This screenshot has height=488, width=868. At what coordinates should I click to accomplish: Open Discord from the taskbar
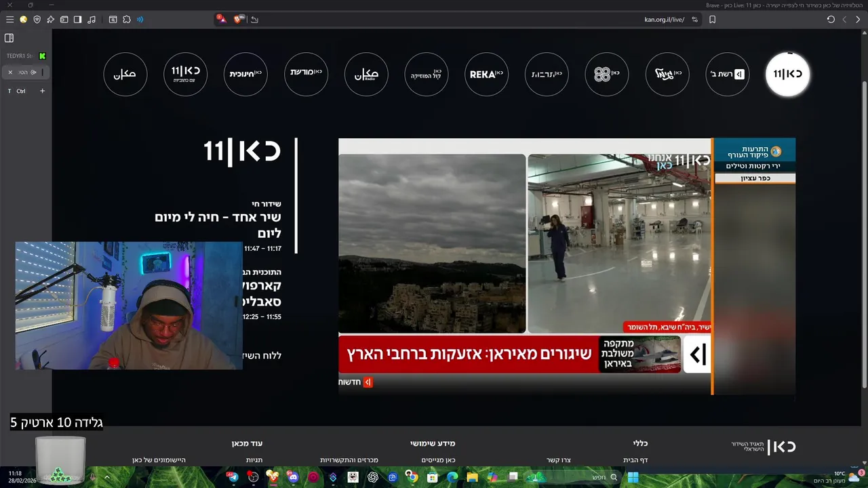click(293, 477)
